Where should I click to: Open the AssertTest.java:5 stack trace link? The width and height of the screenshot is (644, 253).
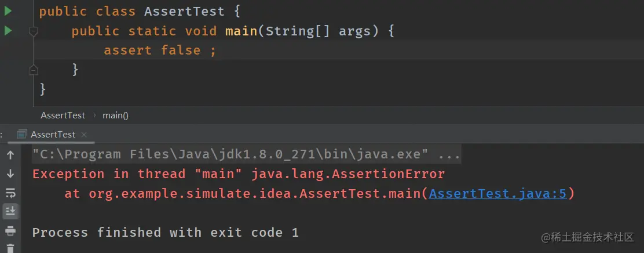[x=498, y=193]
